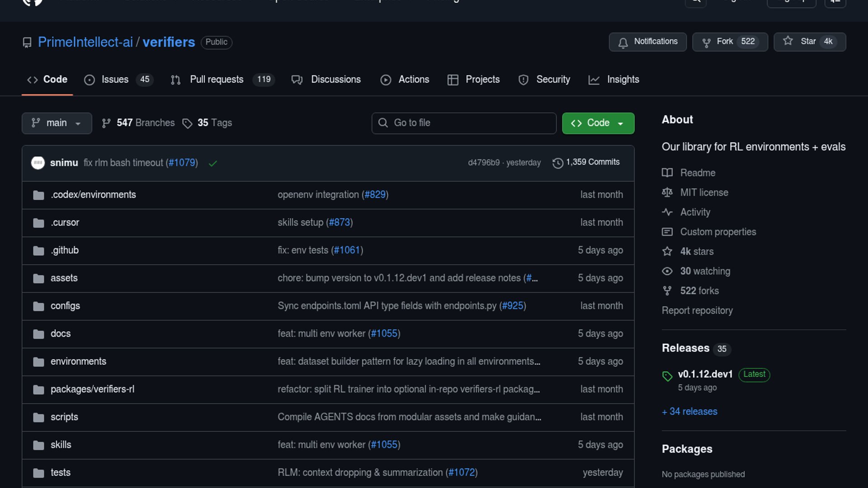Open the environments folder

click(78, 361)
